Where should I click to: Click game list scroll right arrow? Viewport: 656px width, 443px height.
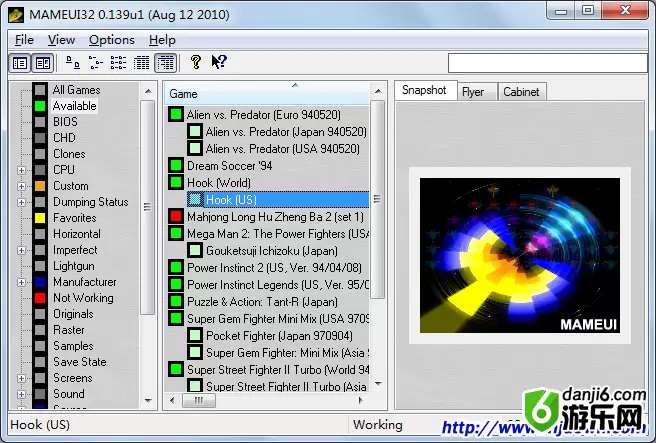pos(360,400)
